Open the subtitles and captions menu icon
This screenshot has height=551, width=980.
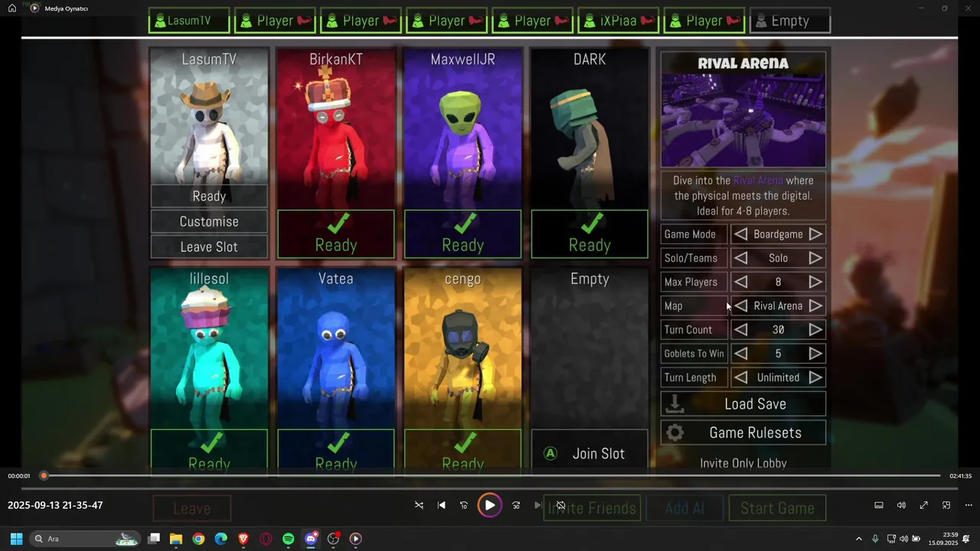(879, 505)
